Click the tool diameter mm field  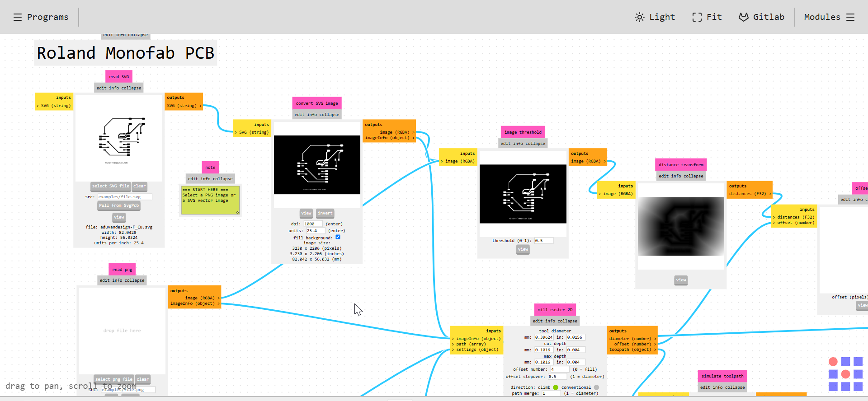click(544, 337)
